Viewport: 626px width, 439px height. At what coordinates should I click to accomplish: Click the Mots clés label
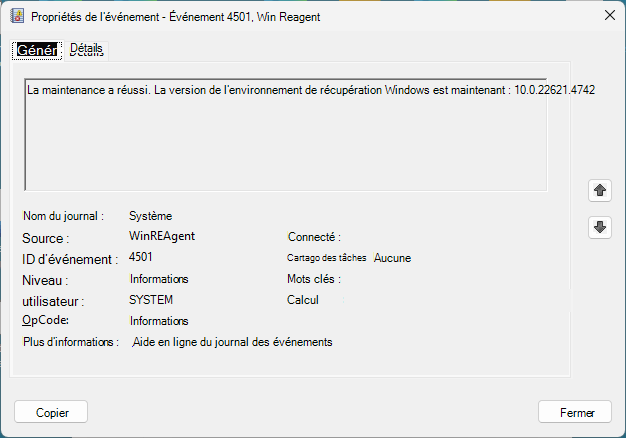pos(314,279)
